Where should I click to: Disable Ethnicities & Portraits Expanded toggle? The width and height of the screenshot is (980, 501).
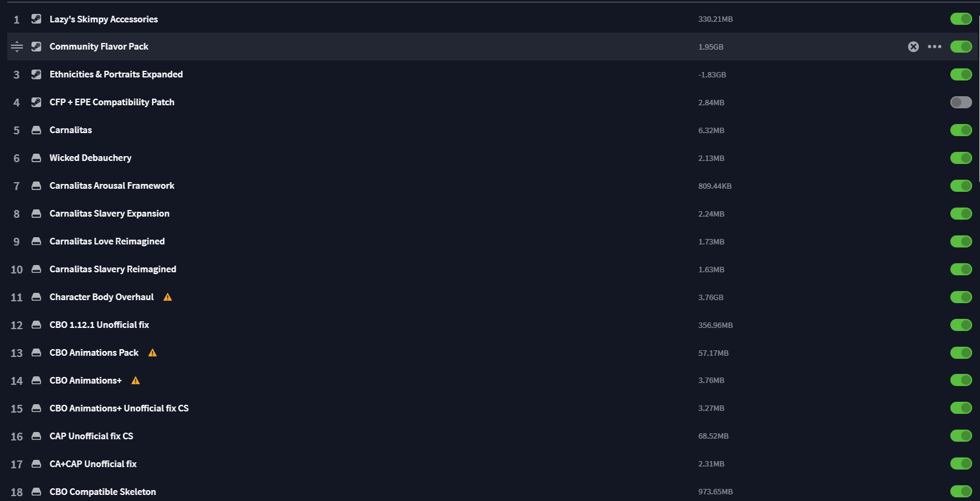[x=961, y=74]
